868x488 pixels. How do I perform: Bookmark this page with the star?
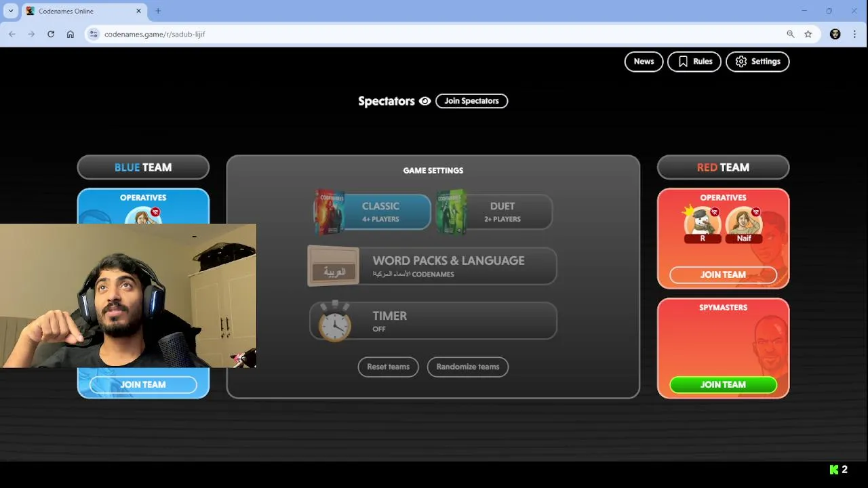[808, 34]
